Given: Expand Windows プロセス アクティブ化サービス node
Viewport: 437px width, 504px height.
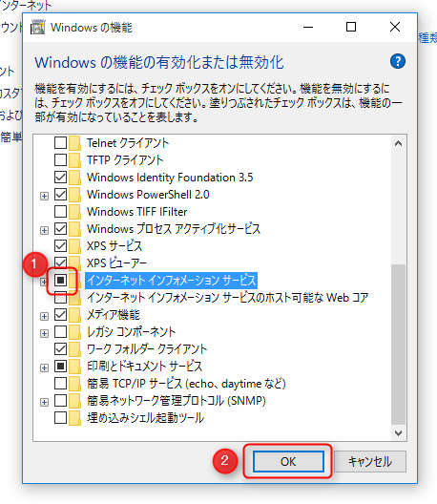Looking at the screenshot, I should coord(44,230).
